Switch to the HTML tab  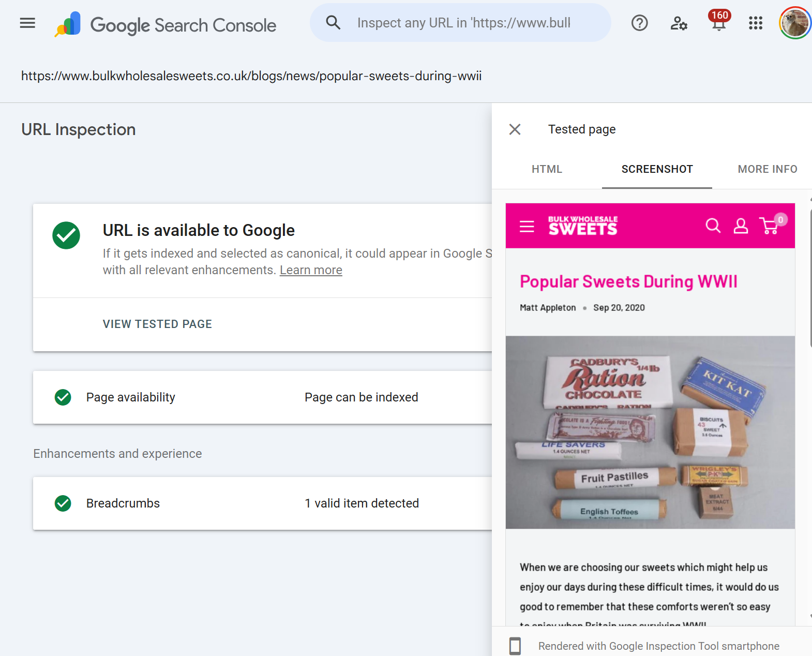click(547, 169)
